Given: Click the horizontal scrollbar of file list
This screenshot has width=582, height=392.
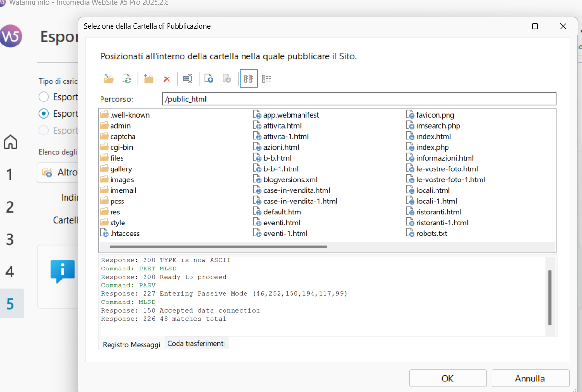Looking at the screenshot, I should tap(218, 247).
